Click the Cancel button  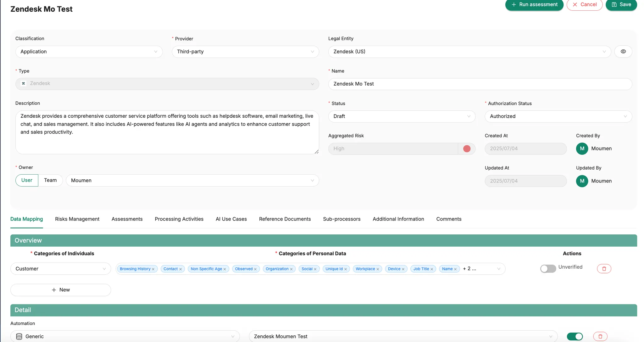tap(585, 5)
